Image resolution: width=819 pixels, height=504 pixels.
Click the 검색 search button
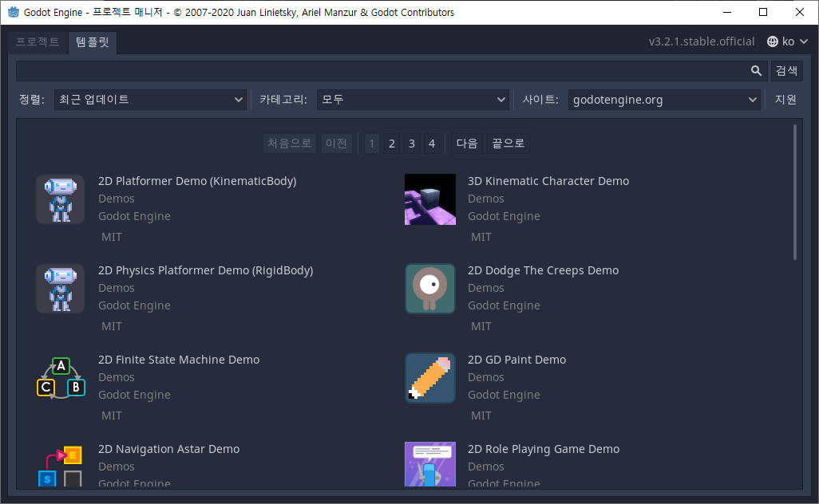[x=786, y=71]
